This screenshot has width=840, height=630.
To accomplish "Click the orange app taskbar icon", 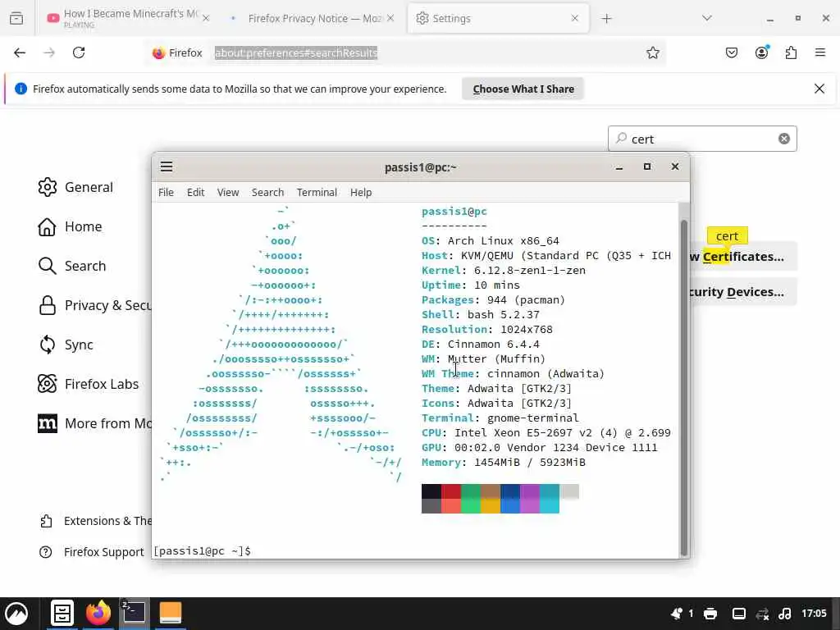I will coord(171,614).
